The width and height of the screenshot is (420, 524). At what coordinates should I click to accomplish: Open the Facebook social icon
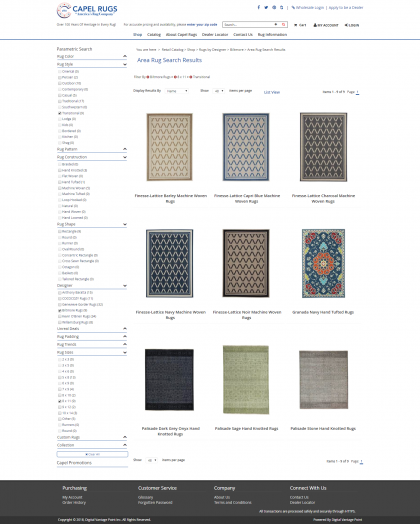(258, 7)
